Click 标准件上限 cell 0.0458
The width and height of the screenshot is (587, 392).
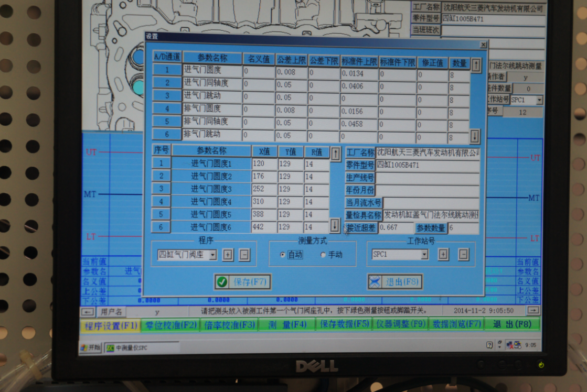(359, 124)
